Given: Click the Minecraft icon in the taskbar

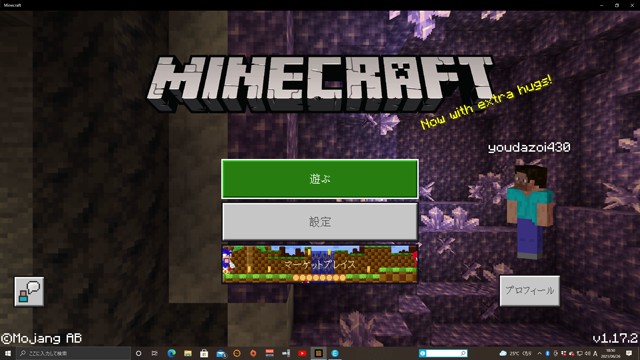Looking at the screenshot, I should 319,353.
